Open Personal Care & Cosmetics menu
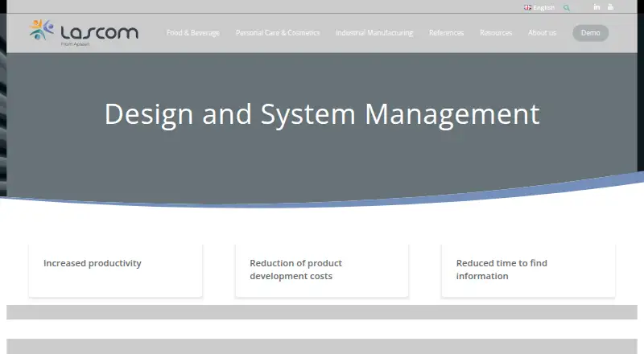 (x=278, y=33)
